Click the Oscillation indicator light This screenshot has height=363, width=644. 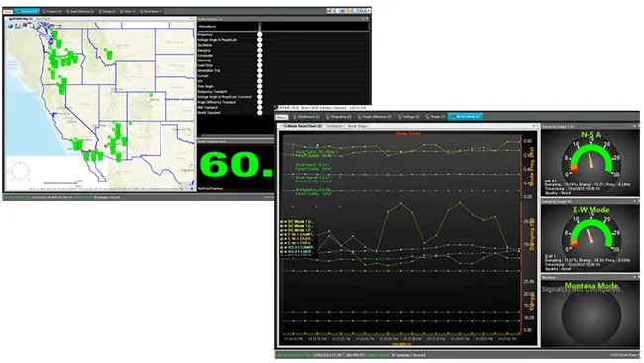tap(260, 45)
